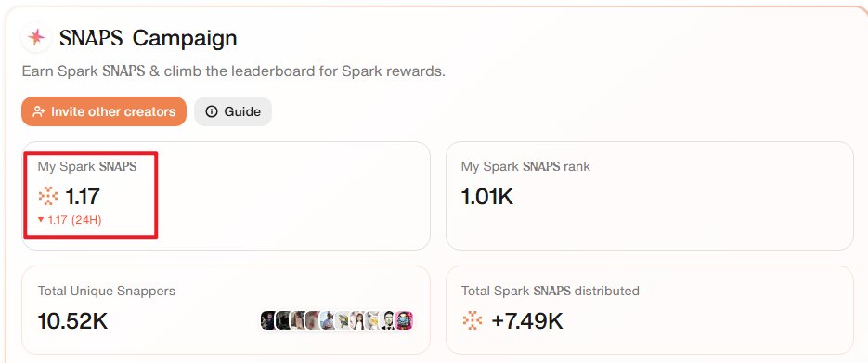This screenshot has height=363, width=868.
Task: Click the SNAPS Campaign star logo icon
Action: 36,38
